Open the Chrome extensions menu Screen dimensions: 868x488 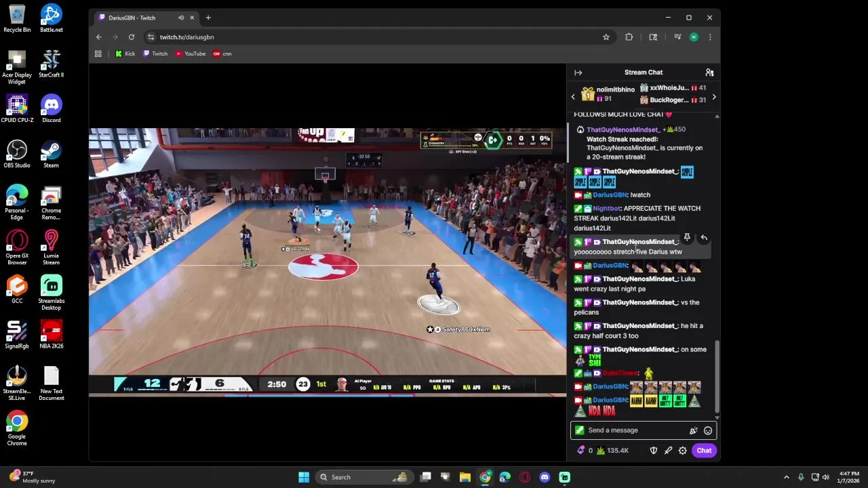629,37
